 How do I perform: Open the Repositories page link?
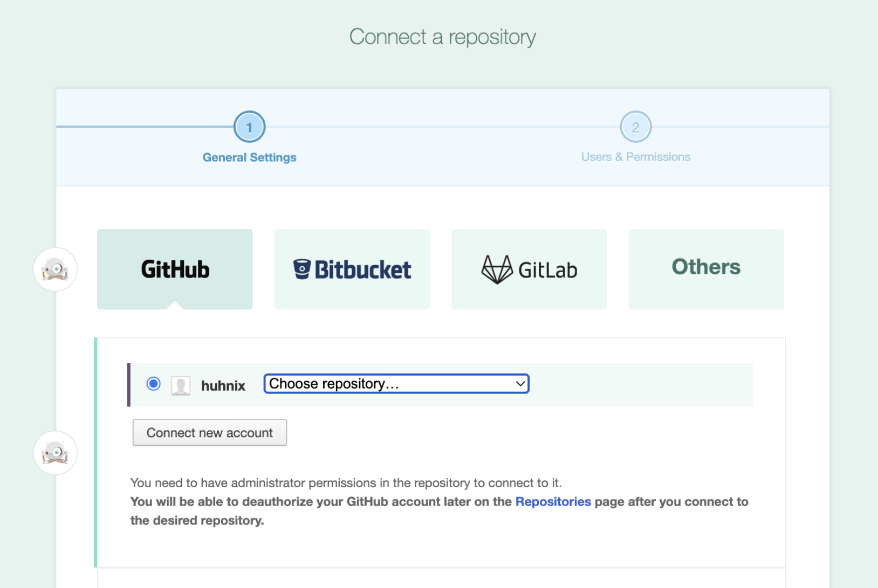coord(553,501)
